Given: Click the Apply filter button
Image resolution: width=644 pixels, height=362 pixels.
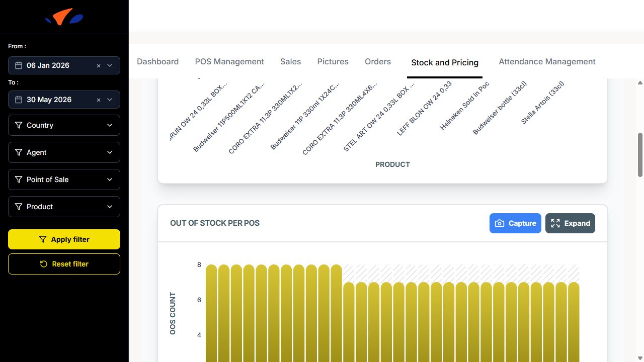Looking at the screenshot, I should tap(64, 239).
